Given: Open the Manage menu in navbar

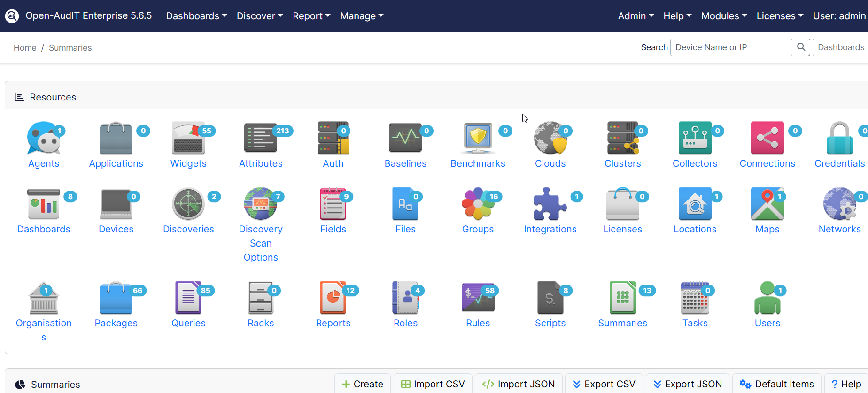Looking at the screenshot, I should pyautogui.click(x=362, y=16).
